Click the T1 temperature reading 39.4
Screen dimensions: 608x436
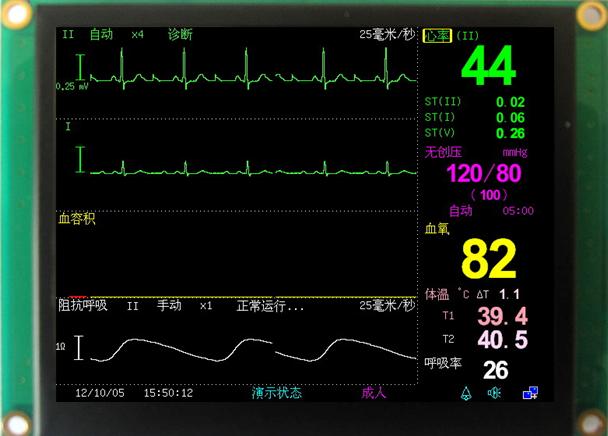(x=501, y=316)
